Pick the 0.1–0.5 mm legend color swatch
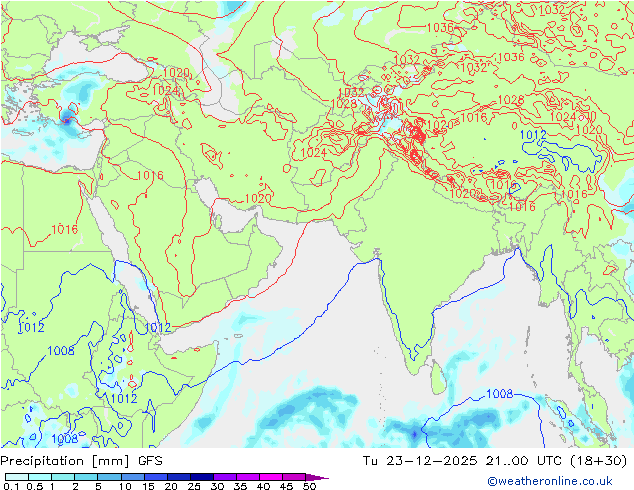Viewport: 634px width, 490px height. pyautogui.click(x=17, y=477)
